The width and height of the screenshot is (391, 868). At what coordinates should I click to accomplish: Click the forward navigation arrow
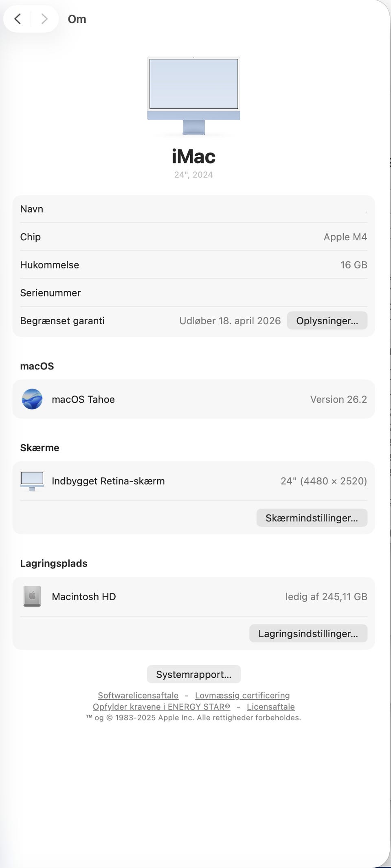(44, 19)
